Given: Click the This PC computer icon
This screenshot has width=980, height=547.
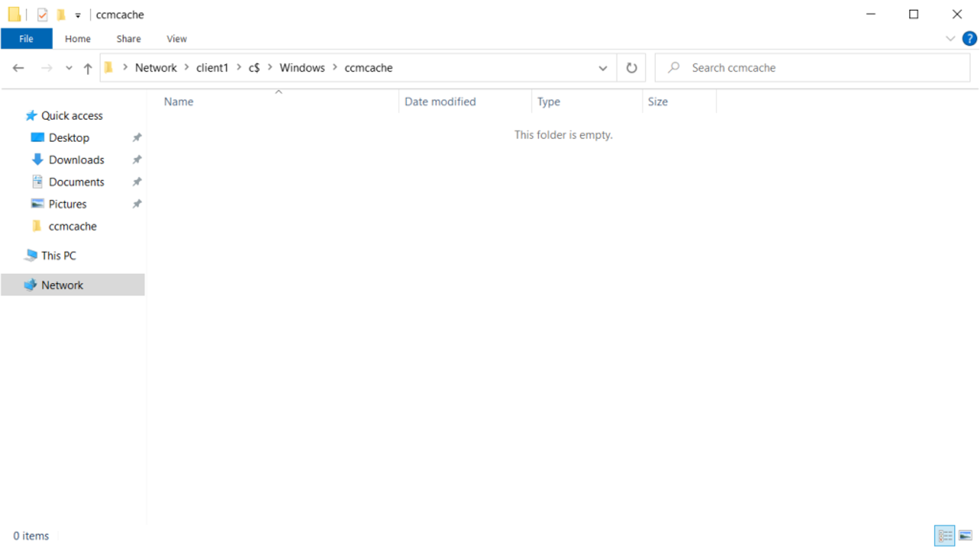Looking at the screenshot, I should tap(30, 256).
